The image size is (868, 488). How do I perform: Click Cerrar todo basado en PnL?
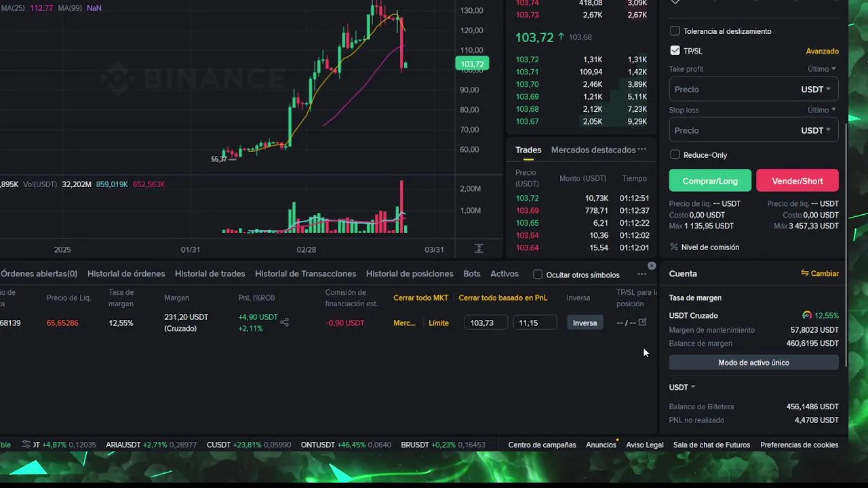click(x=503, y=298)
